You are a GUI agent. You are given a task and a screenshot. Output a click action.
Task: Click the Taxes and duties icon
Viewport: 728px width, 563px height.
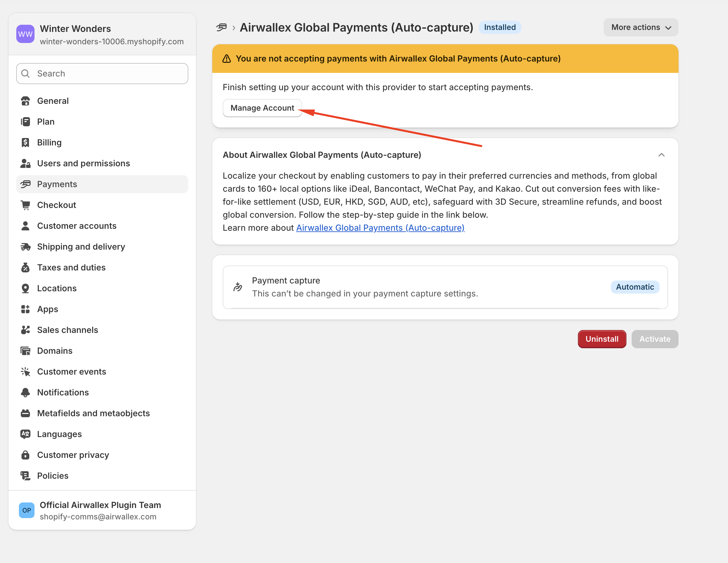click(x=25, y=267)
